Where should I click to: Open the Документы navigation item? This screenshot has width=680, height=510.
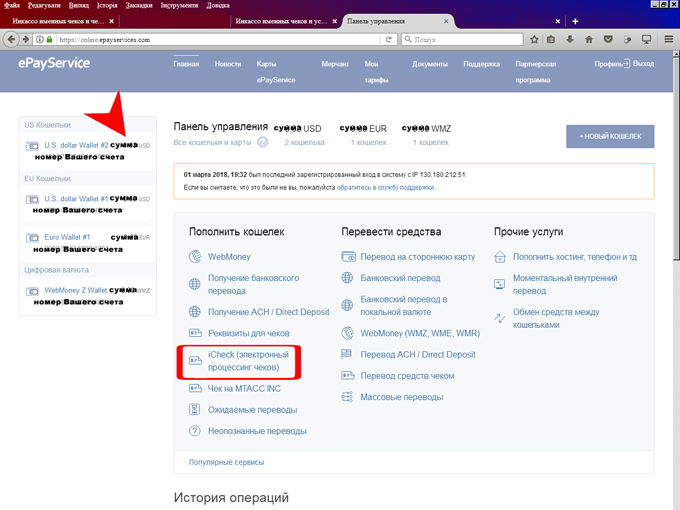[x=430, y=64]
